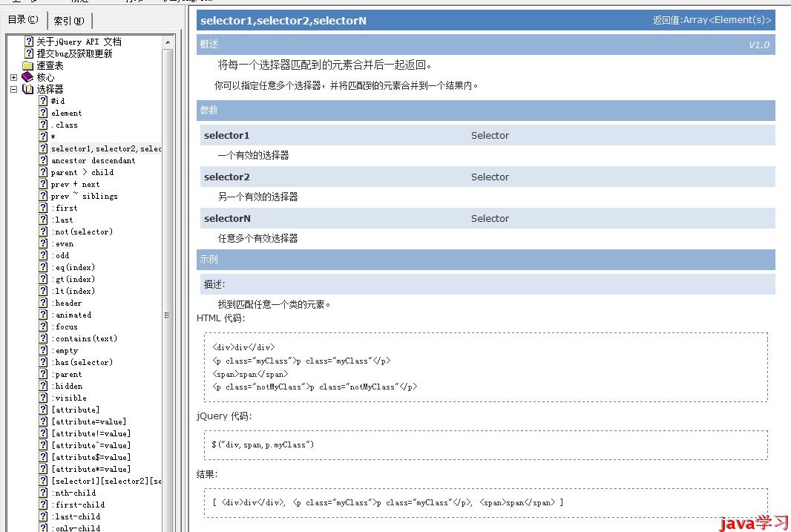
Task: Open the :parent selector topic
Action: click(x=67, y=374)
